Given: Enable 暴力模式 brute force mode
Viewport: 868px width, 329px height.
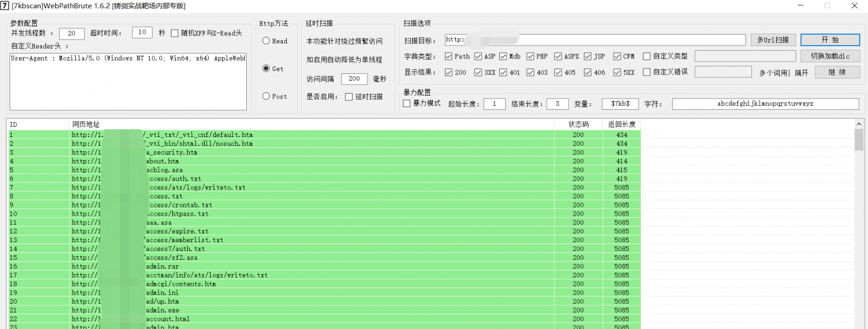Looking at the screenshot, I should coord(407,104).
